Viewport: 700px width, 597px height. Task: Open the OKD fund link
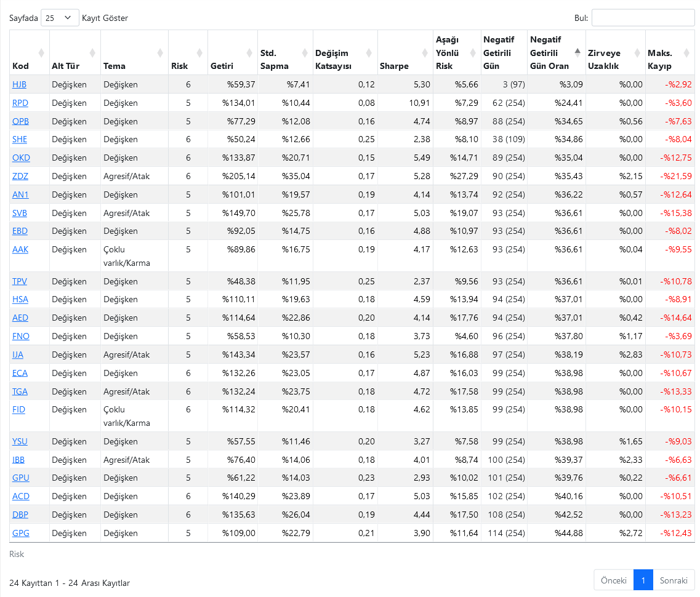tap(21, 158)
